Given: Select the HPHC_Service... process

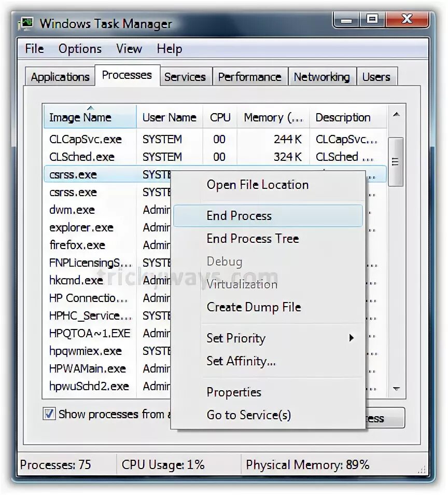Looking at the screenshot, I should pos(107,315).
